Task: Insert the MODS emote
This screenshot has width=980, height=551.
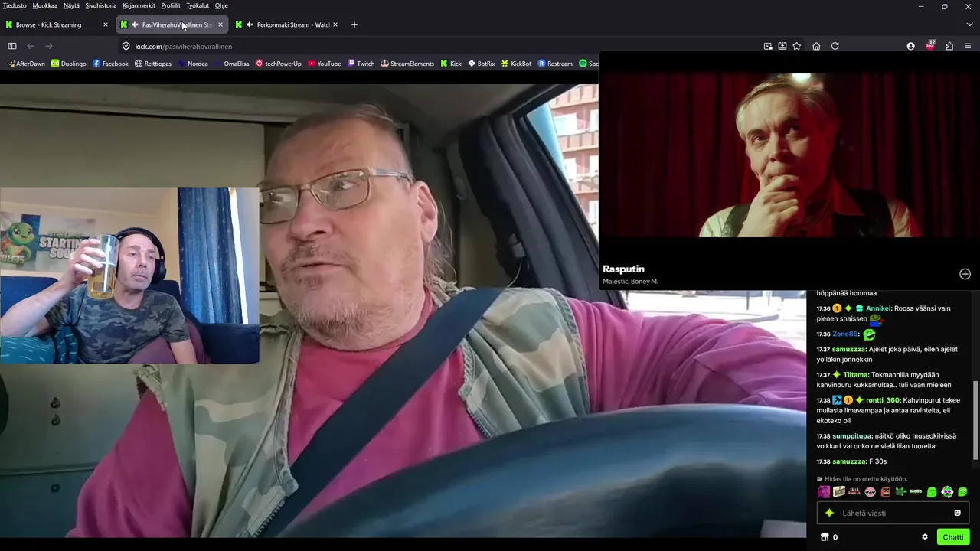Action: click(916, 492)
